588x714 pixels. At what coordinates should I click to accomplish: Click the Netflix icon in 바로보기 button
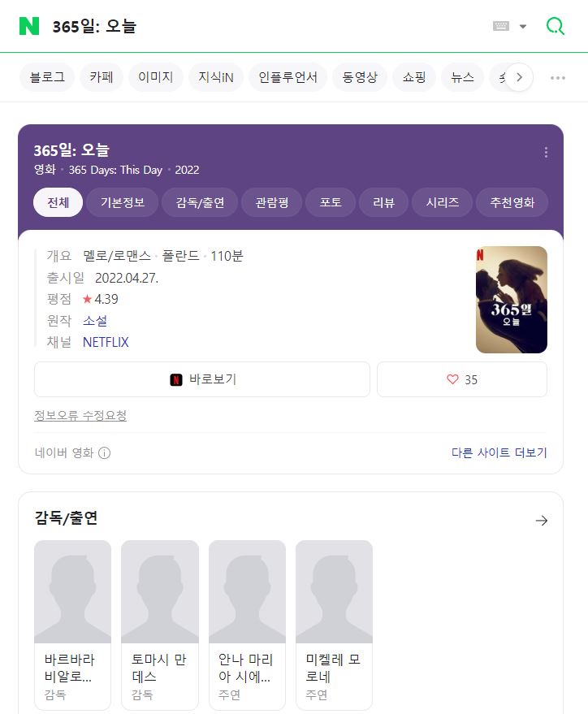[176, 379]
